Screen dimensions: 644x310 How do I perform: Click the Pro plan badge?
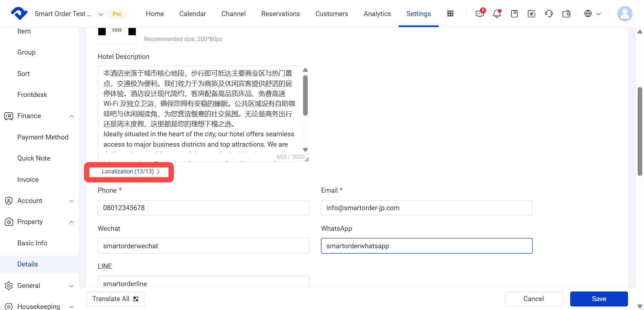tap(117, 14)
